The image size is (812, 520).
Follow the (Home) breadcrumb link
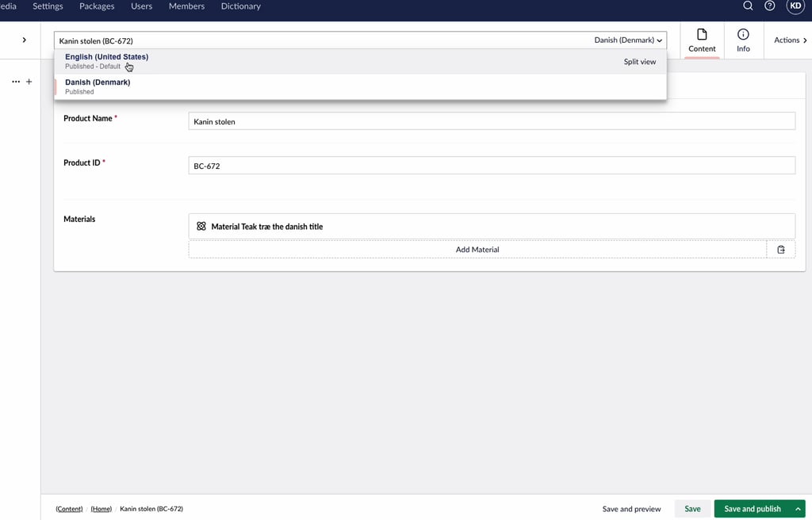click(x=101, y=508)
